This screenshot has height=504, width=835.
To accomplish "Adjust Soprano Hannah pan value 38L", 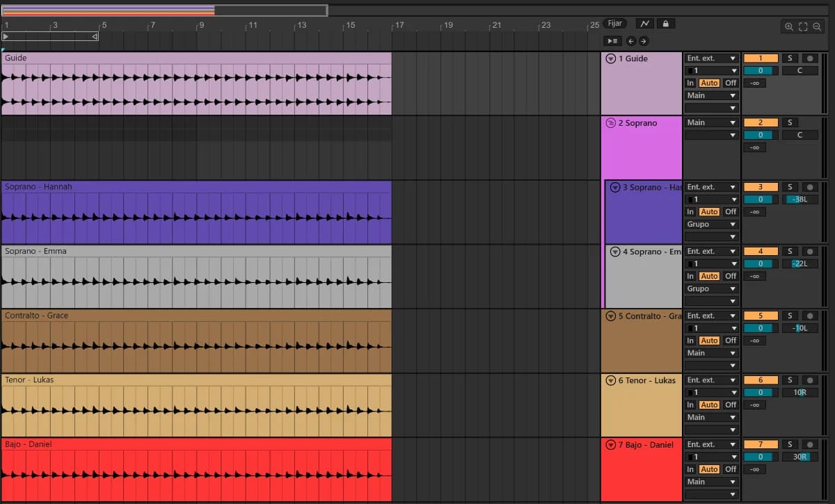I will [x=800, y=200].
